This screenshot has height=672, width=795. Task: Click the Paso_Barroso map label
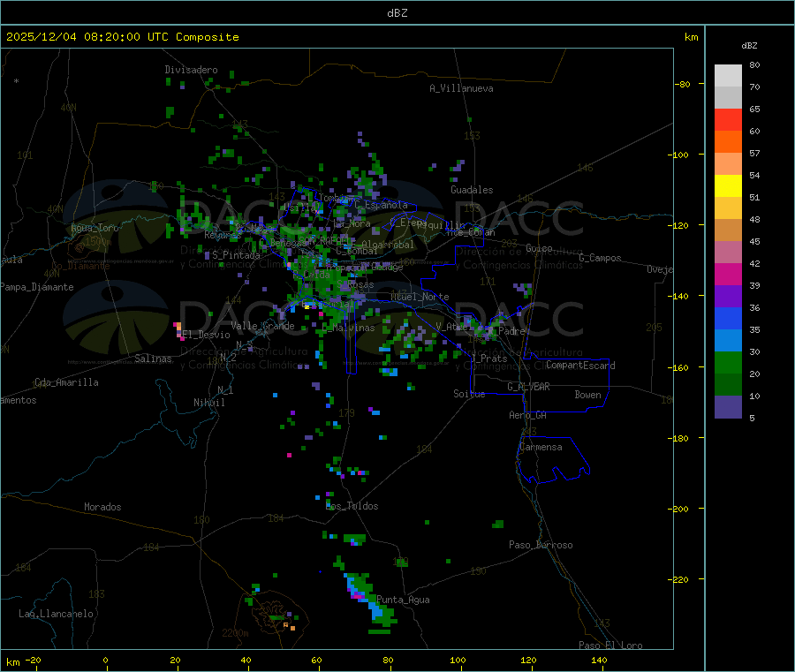tap(541, 545)
